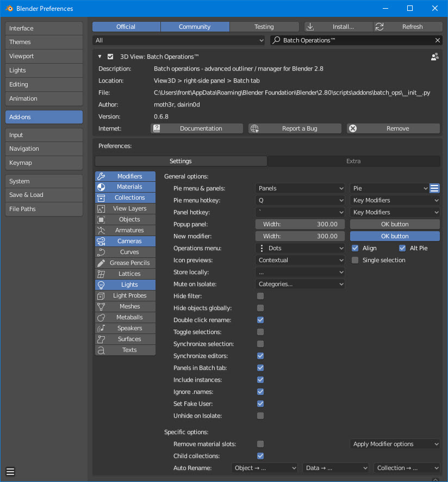The height and width of the screenshot is (482, 448).
Task: Click the Popup panel Width field
Action: click(x=300, y=224)
